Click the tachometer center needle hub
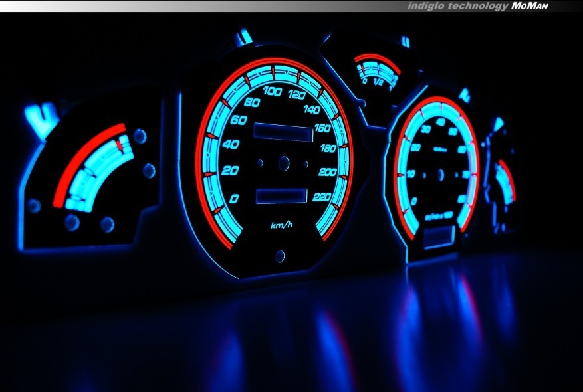583x392 pixels. pyautogui.click(x=440, y=175)
